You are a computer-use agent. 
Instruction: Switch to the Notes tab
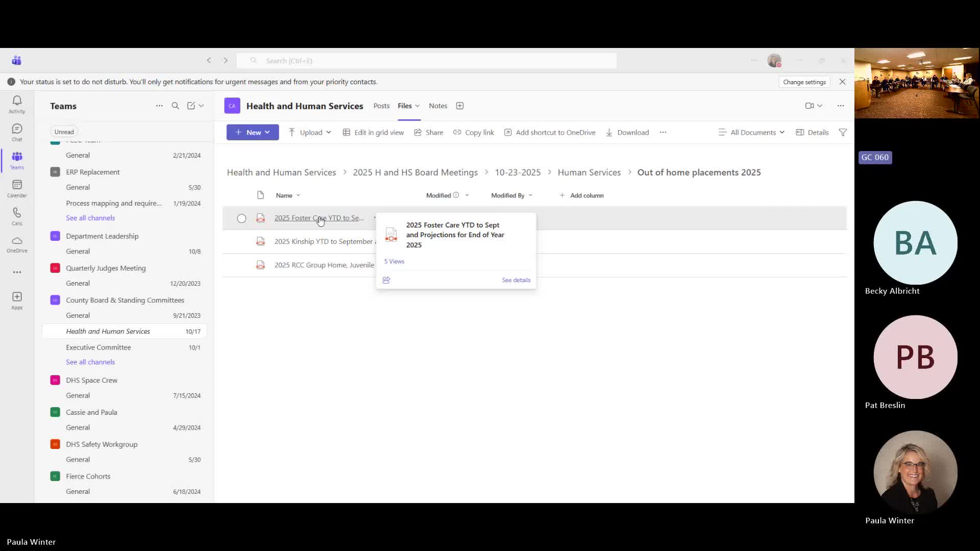point(437,106)
